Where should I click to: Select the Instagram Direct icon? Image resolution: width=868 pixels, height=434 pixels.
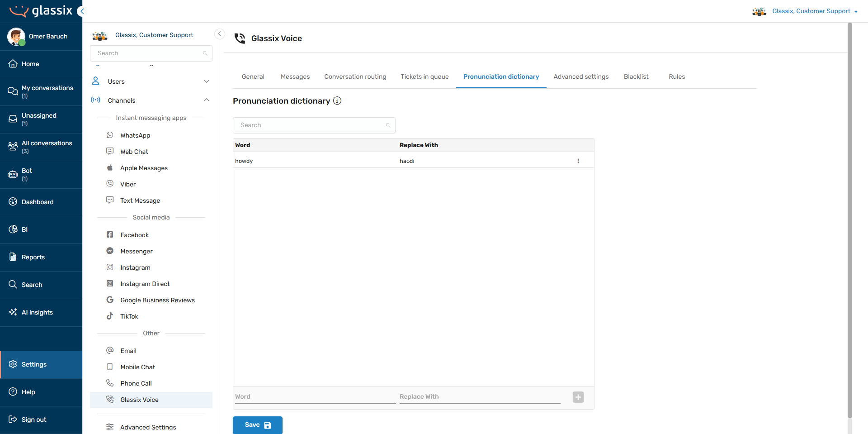click(x=110, y=283)
